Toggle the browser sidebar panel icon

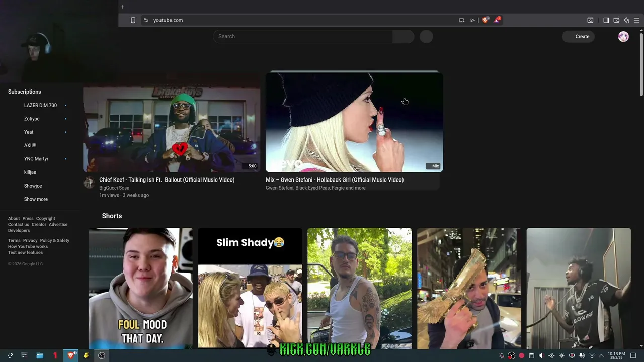[x=606, y=20]
